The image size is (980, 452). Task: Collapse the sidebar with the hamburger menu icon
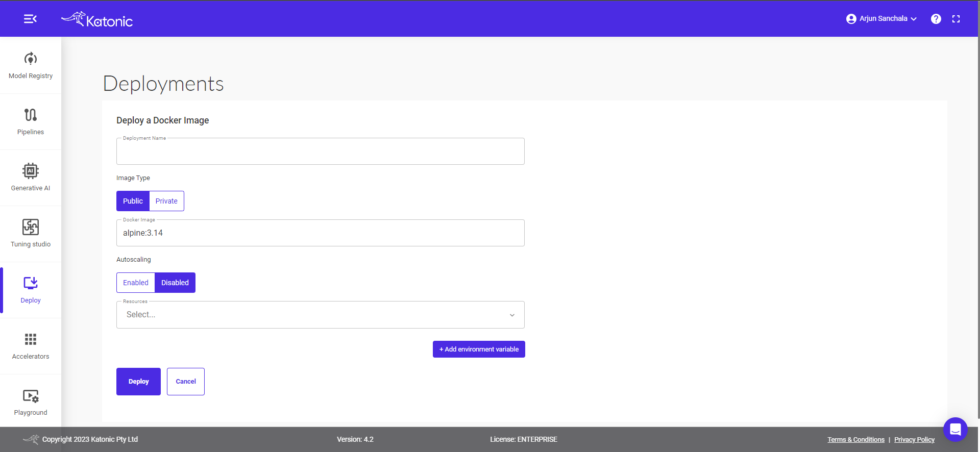(30, 19)
